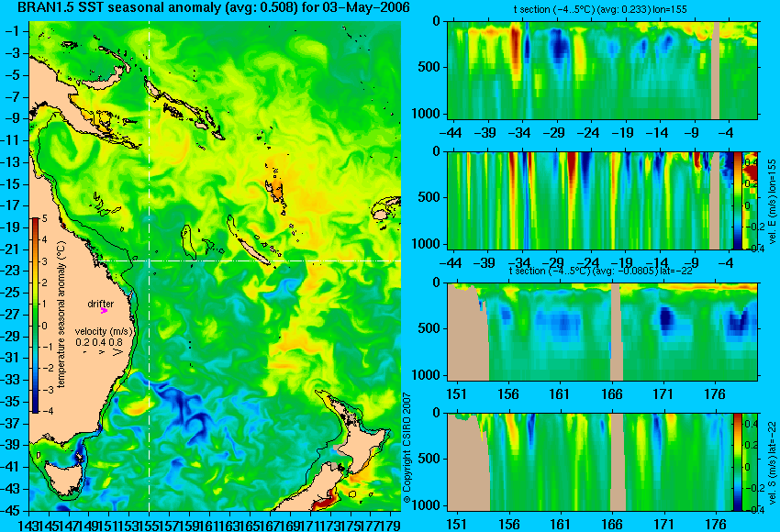Image resolution: width=780 pixels, height=532 pixels.
Task: Click the "Copyright CSIRO 2007" vertical text
Action: [407, 448]
